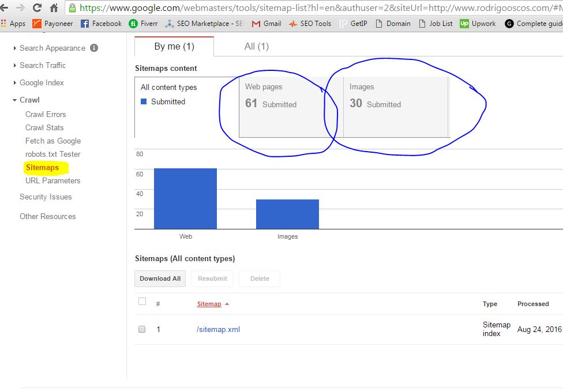
Task: Click the browser back arrow
Action: pos(4,7)
